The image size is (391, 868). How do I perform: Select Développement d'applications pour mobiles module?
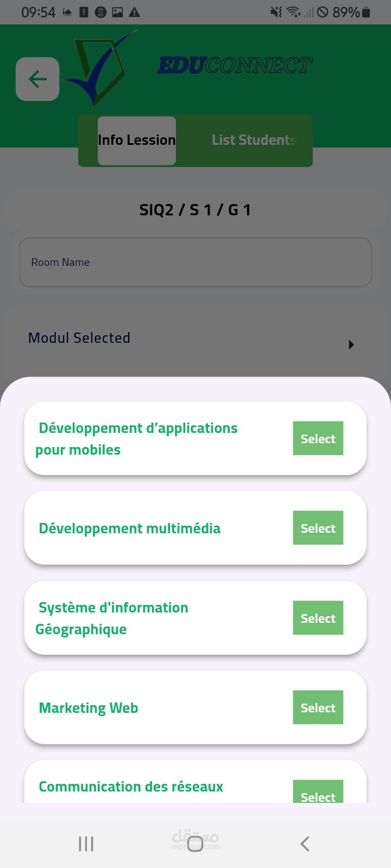click(x=318, y=438)
